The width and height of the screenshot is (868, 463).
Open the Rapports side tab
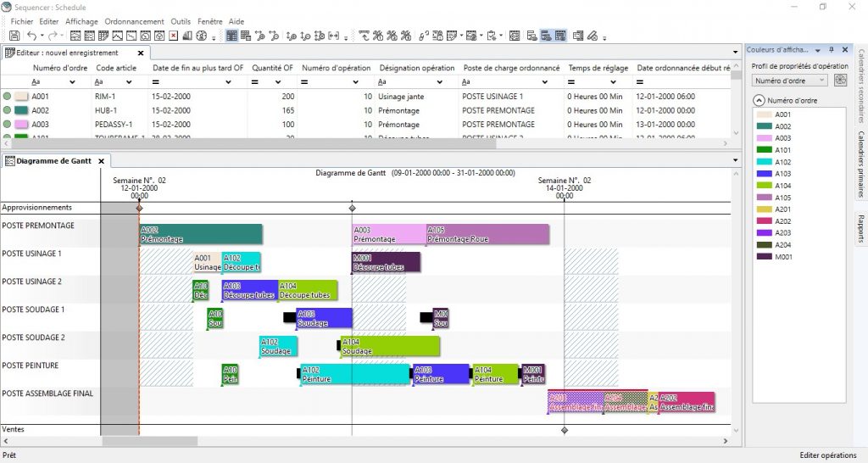click(861, 229)
